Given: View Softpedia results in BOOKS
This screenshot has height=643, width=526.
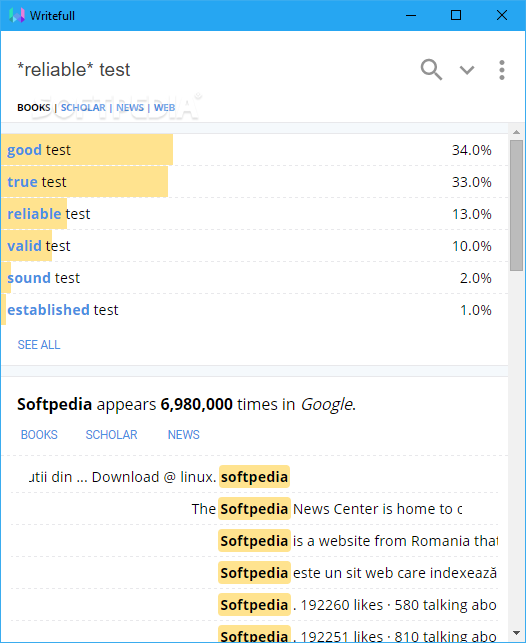Looking at the screenshot, I should pyautogui.click(x=39, y=435).
